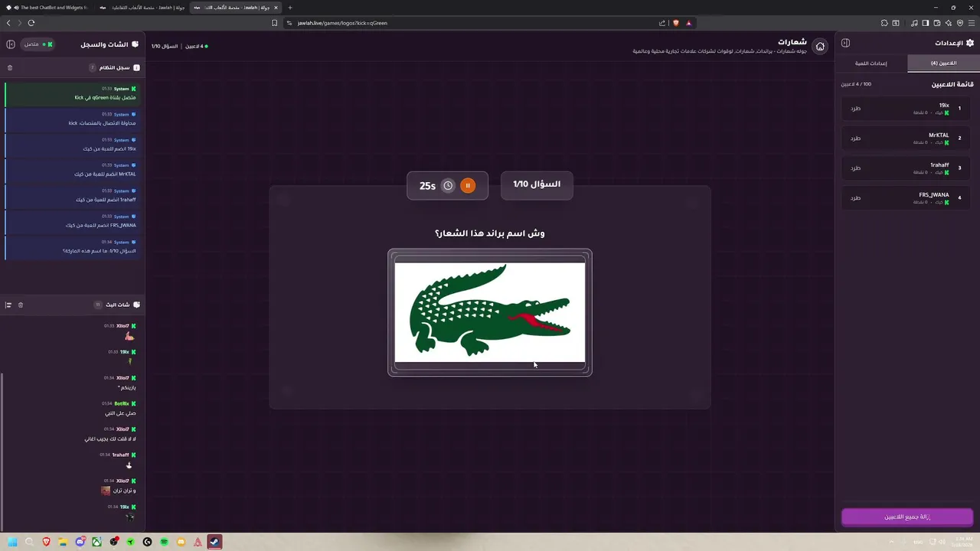Open the Brave Wallet icon
Image resolution: width=980 pixels, height=551 pixels.
point(937,23)
